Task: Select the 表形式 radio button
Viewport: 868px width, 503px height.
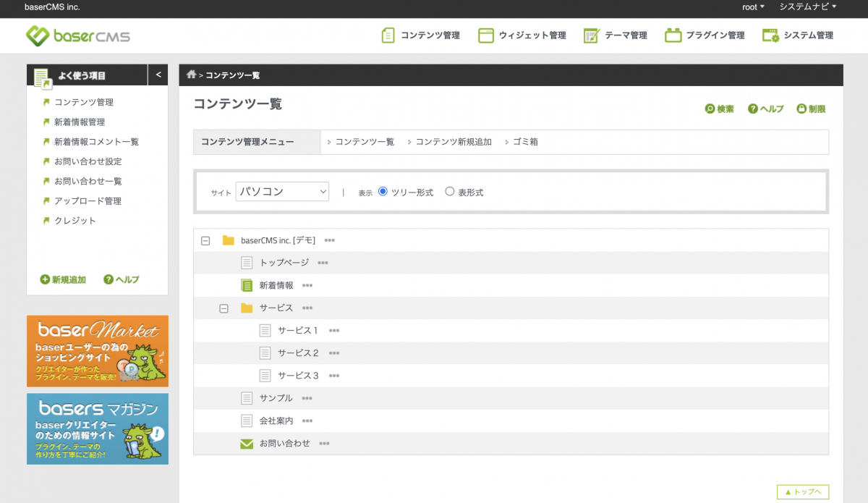Action: pos(450,192)
